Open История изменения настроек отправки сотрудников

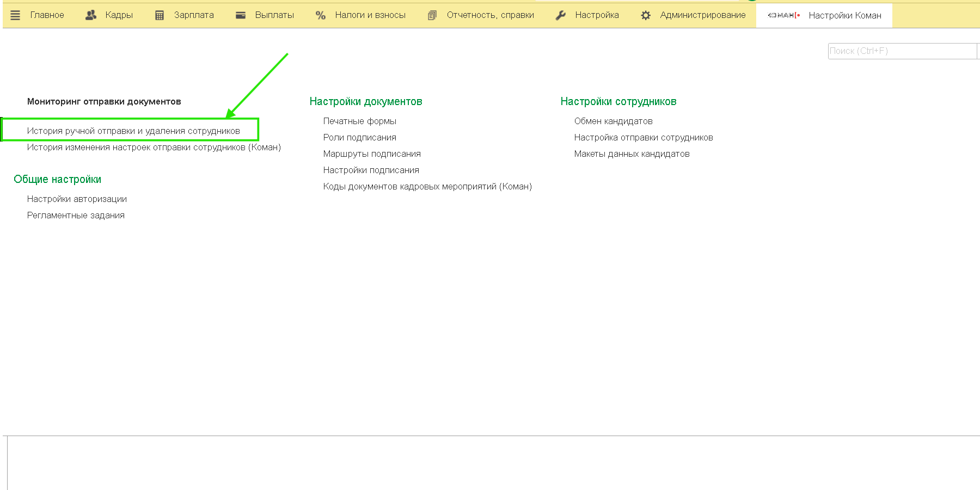[x=154, y=147]
